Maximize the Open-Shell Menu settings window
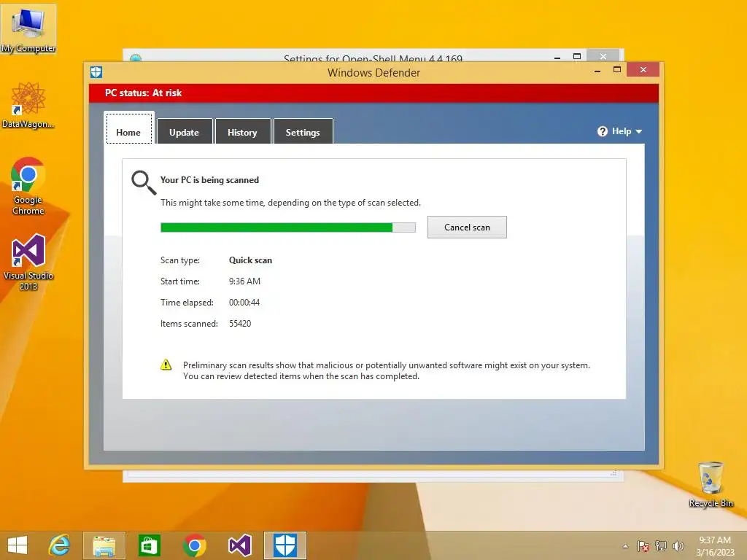 [577, 56]
